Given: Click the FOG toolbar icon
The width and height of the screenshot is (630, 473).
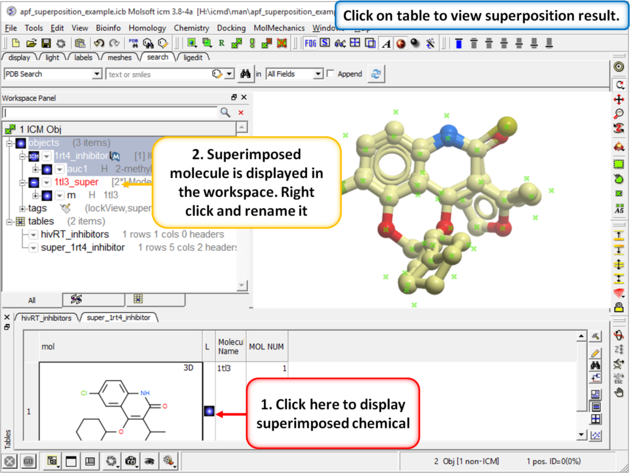Looking at the screenshot, I should coord(310,44).
